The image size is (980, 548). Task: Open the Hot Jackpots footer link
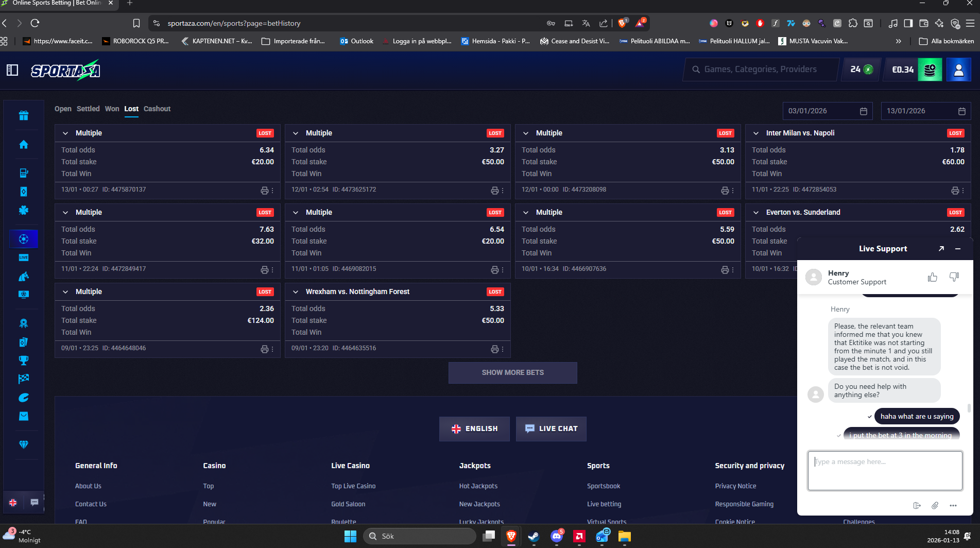478,486
